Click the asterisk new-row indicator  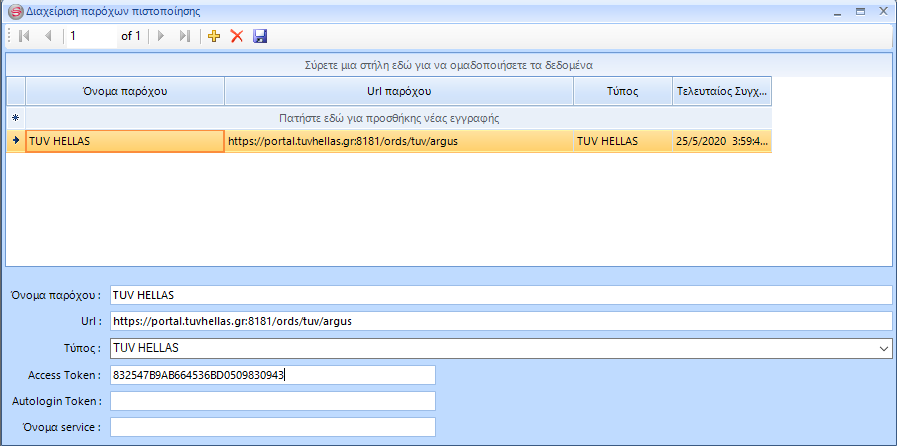coord(15,118)
